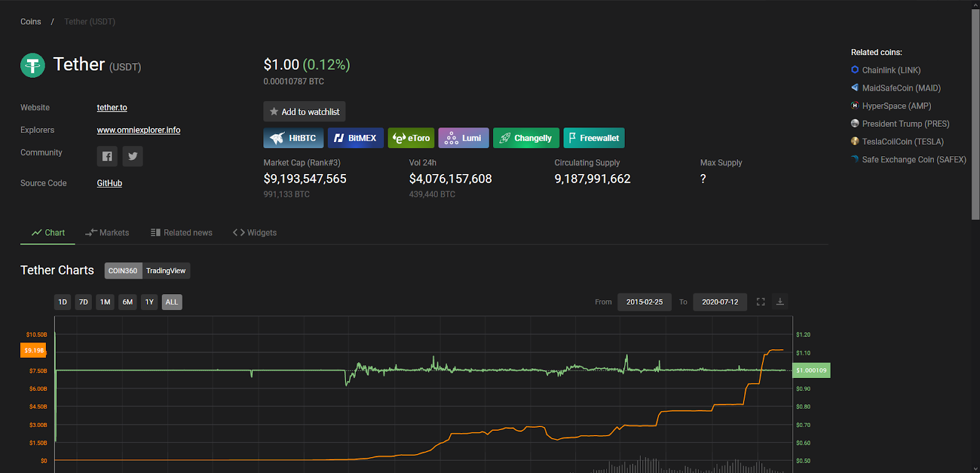Viewport: 980px width, 473px height.
Task: Click the star icon on Add to watchlist
Action: tap(274, 112)
